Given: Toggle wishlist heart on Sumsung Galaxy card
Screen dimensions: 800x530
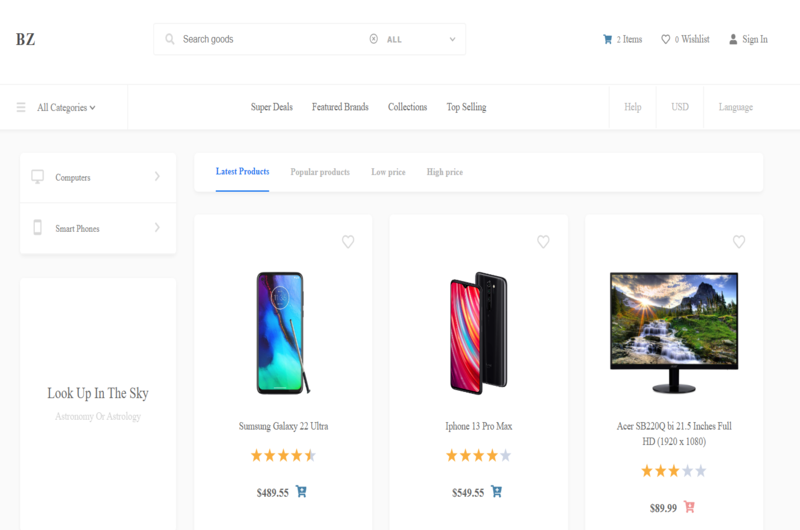Looking at the screenshot, I should pos(348,242).
